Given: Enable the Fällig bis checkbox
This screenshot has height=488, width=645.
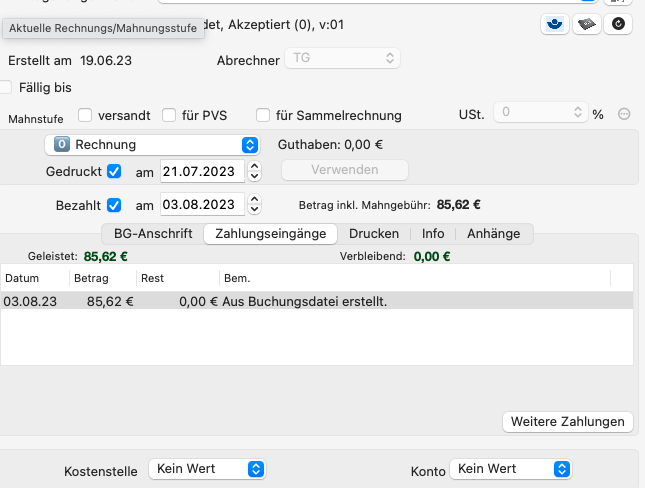Looking at the screenshot, I should pyautogui.click(x=5, y=87).
